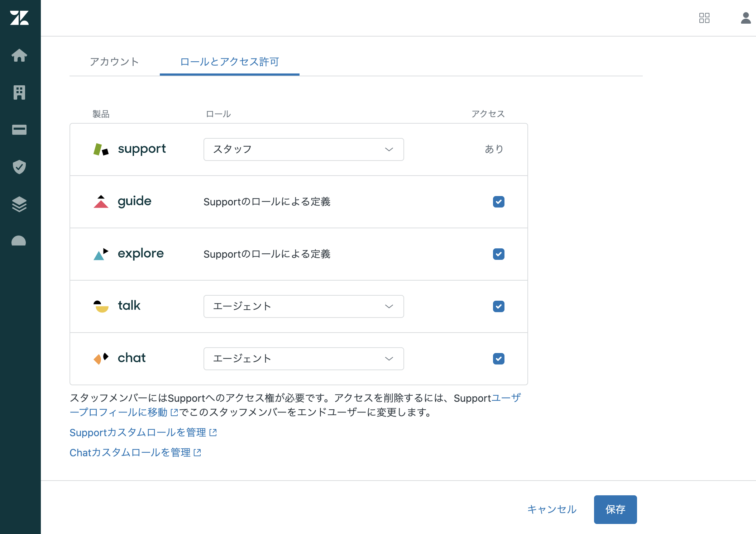
Task: Click the Explore row 'Supportのロールによる定義' text
Action: pyautogui.click(x=267, y=254)
